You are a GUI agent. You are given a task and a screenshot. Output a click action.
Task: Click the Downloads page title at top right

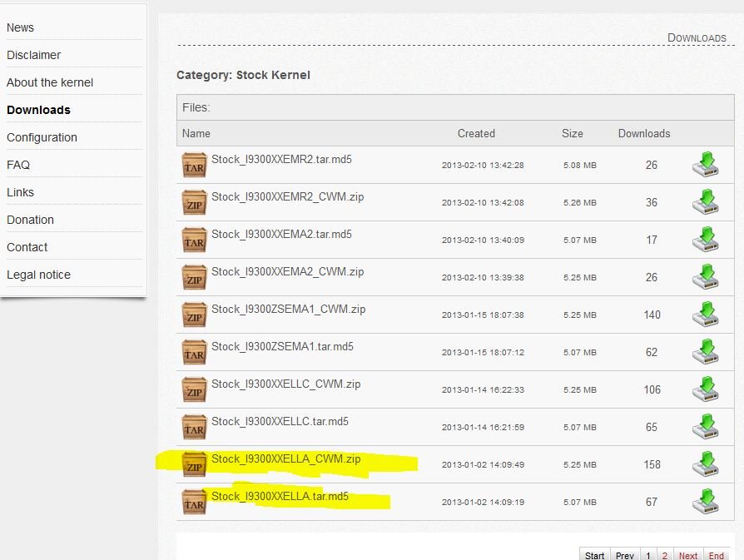pos(697,38)
